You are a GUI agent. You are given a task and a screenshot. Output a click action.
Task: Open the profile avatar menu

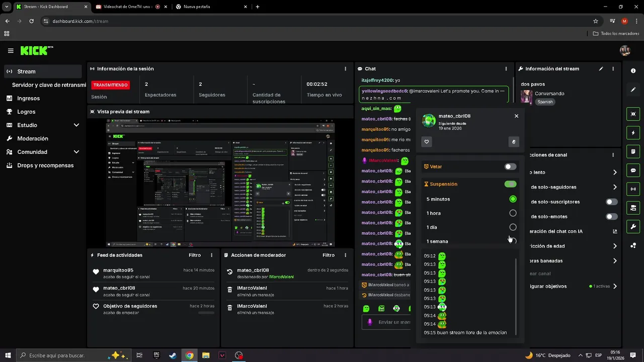point(625,50)
